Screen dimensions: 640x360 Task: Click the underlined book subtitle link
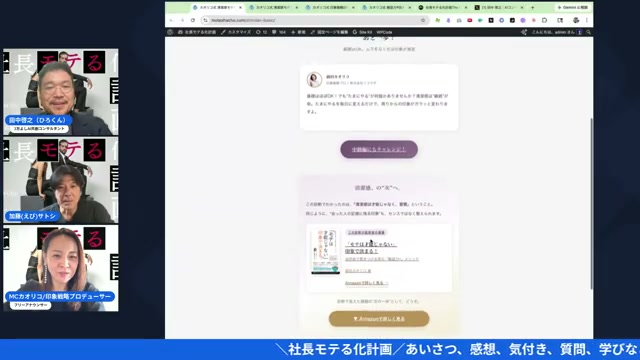[x=382, y=259]
